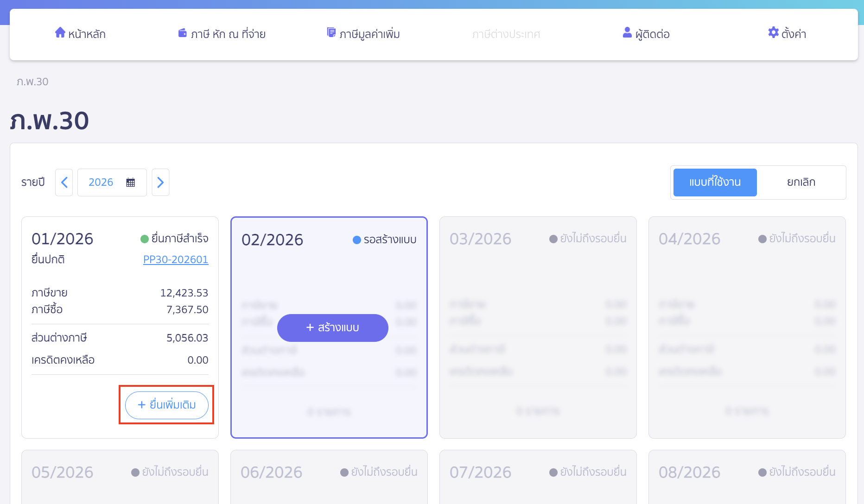Open the year 2026 selector
The height and width of the screenshot is (504, 864).
101,182
